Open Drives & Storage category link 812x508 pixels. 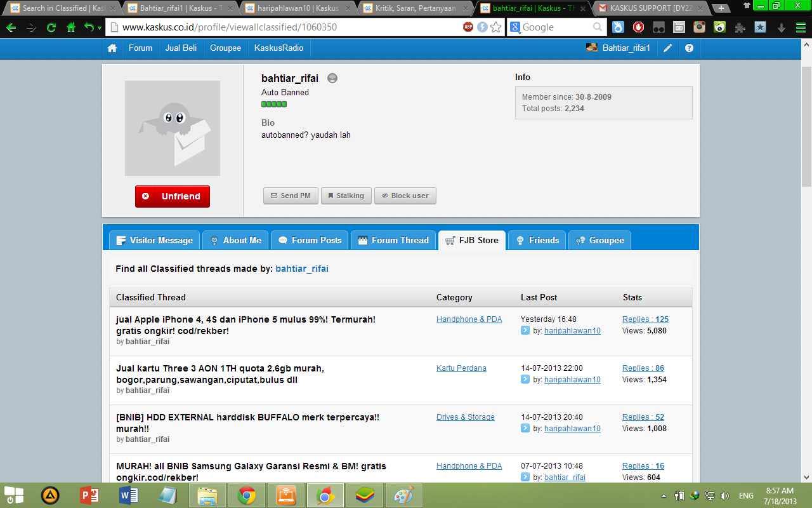[466, 417]
